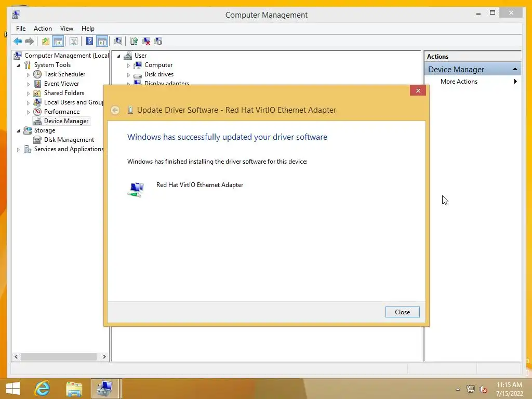
Task: Select Disk Management in tree
Action: pos(69,139)
